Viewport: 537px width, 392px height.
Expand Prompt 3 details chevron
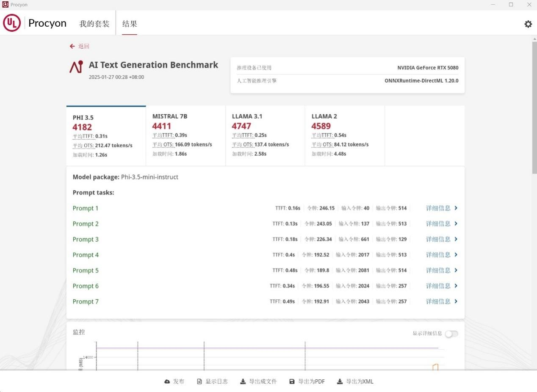456,239
